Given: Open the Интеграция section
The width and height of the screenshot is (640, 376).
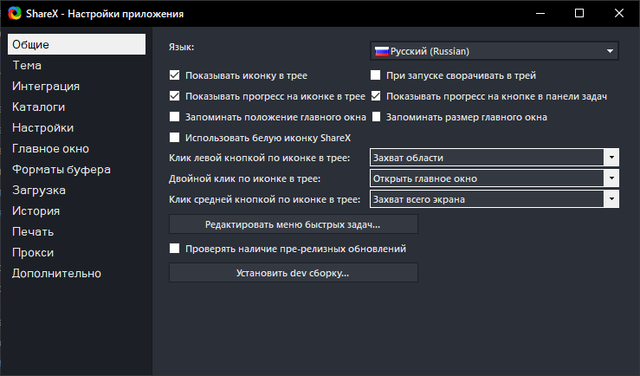Looking at the screenshot, I should point(46,86).
